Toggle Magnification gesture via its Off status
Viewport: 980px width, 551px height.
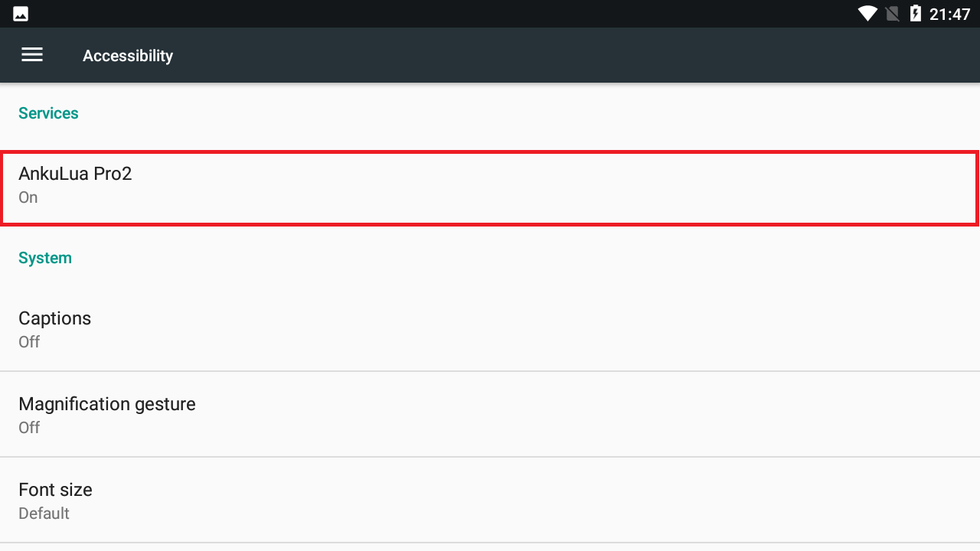click(x=29, y=428)
